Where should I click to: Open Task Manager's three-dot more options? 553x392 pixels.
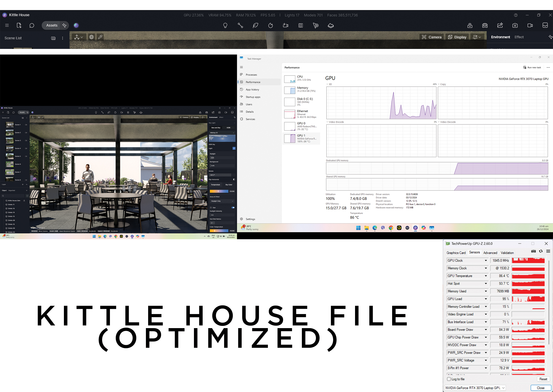(548, 68)
